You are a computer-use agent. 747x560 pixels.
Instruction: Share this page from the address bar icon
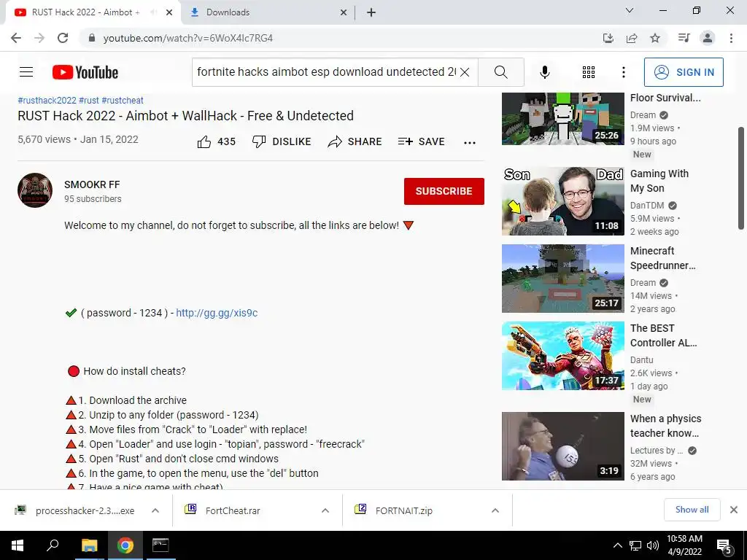[632, 38]
